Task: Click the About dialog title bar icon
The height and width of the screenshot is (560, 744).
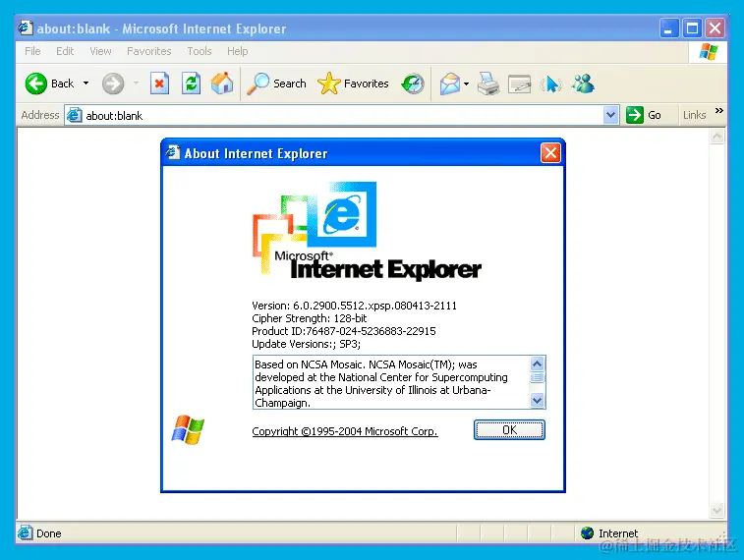Action: point(173,152)
